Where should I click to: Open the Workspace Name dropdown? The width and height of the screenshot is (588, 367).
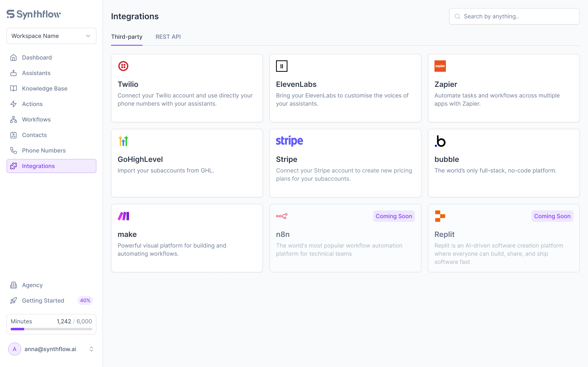[51, 36]
